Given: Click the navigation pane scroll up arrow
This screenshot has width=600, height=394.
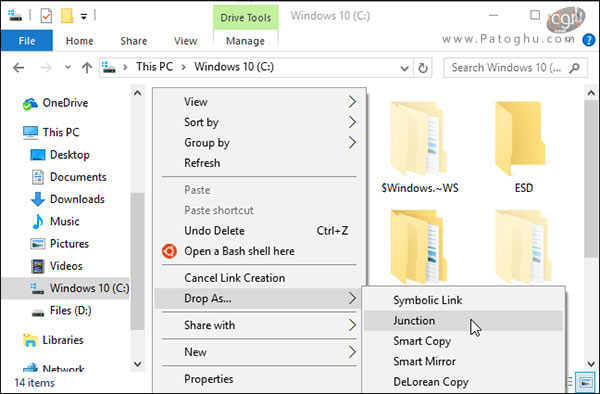Looking at the screenshot, I should pyautogui.click(x=137, y=93).
